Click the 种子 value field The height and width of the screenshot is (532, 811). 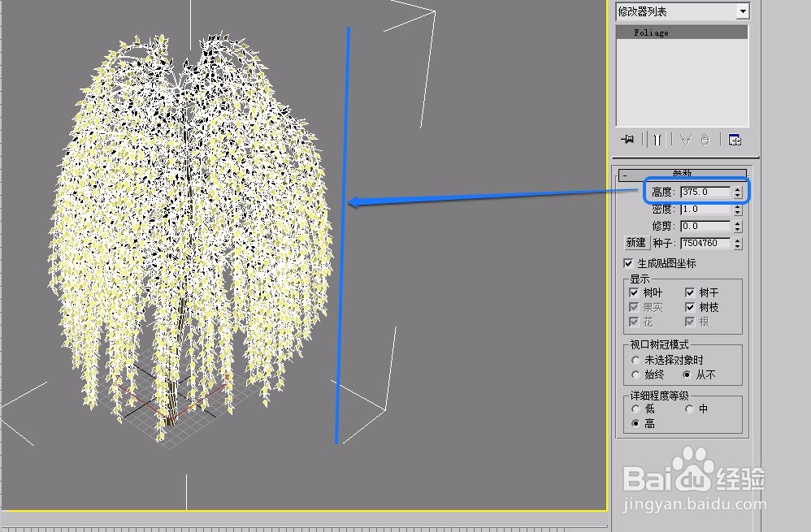705,243
